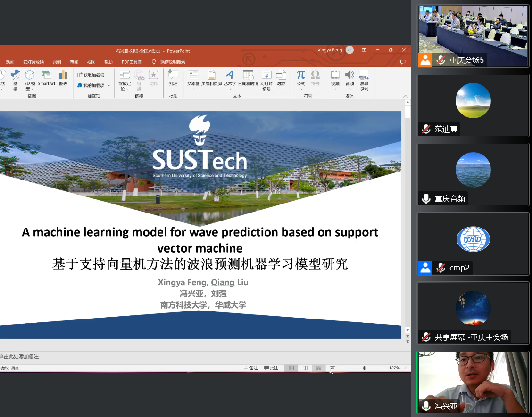
Task: Select participant 范迪夏 tile
Action: pyautogui.click(x=473, y=106)
